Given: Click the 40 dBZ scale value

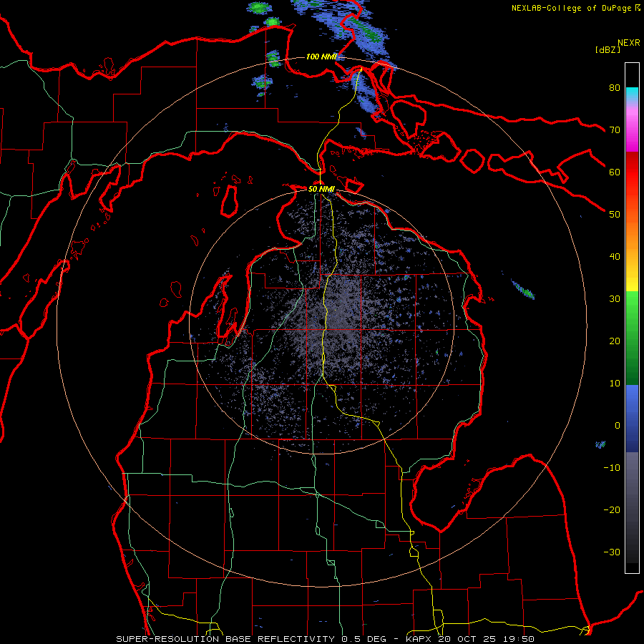Looking at the screenshot, I should (x=615, y=257).
